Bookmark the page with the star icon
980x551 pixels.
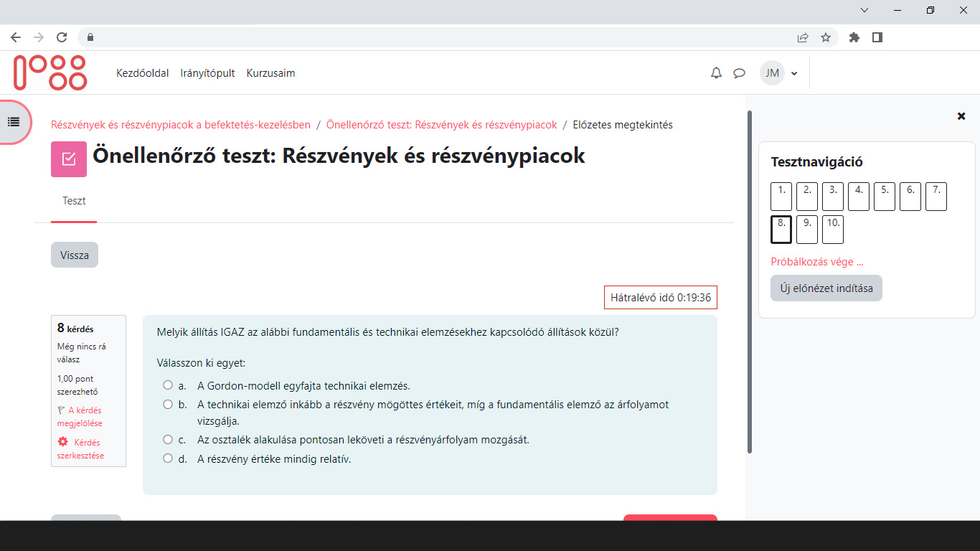tap(826, 37)
